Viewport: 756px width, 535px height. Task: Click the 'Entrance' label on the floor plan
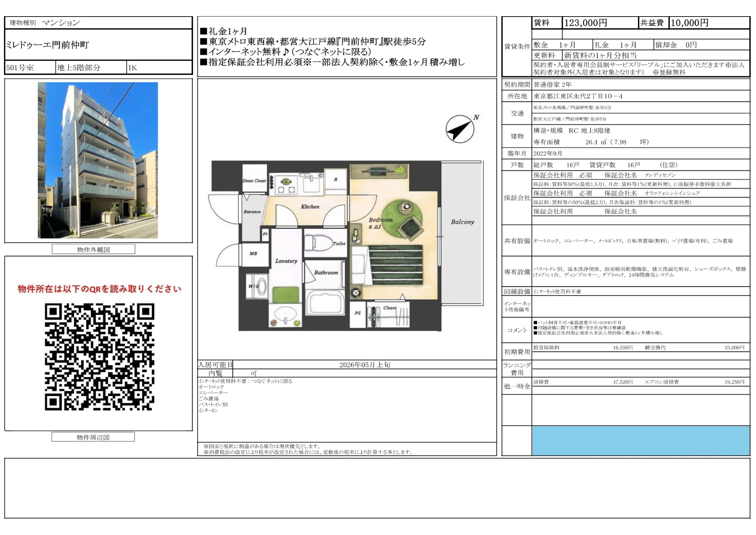[x=252, y=212]
